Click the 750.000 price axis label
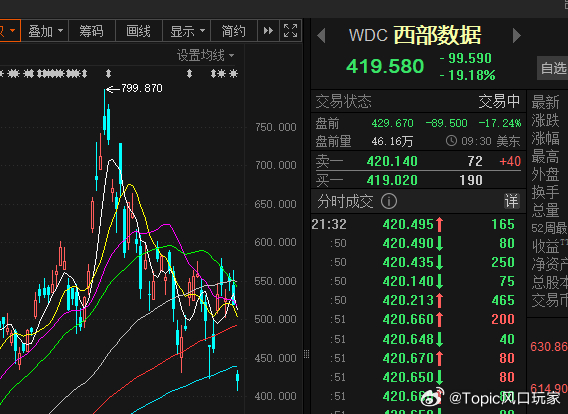The width and height of the screenshot is (568, 414). coord(275,127)
